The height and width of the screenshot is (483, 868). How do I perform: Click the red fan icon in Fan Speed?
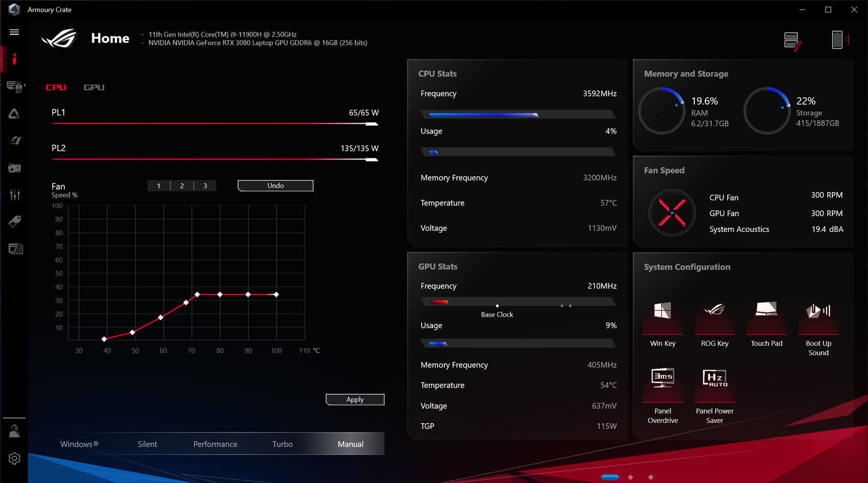(672, 212)
